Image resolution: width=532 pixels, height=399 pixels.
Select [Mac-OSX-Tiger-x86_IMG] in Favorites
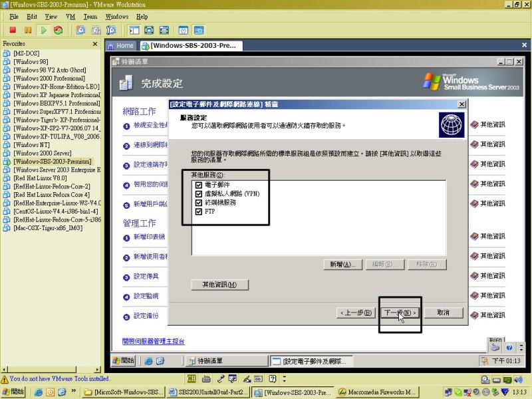coord(48,228)
